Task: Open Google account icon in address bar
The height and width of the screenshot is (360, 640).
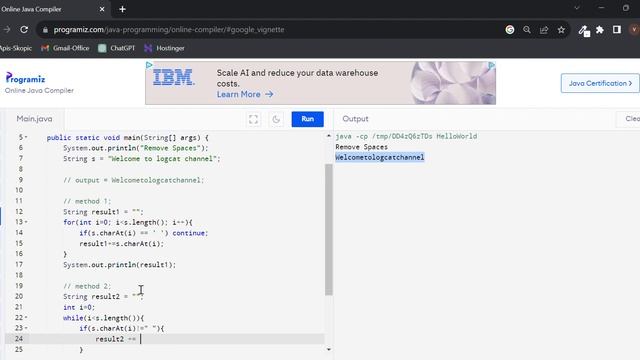Action: (510, 29)
